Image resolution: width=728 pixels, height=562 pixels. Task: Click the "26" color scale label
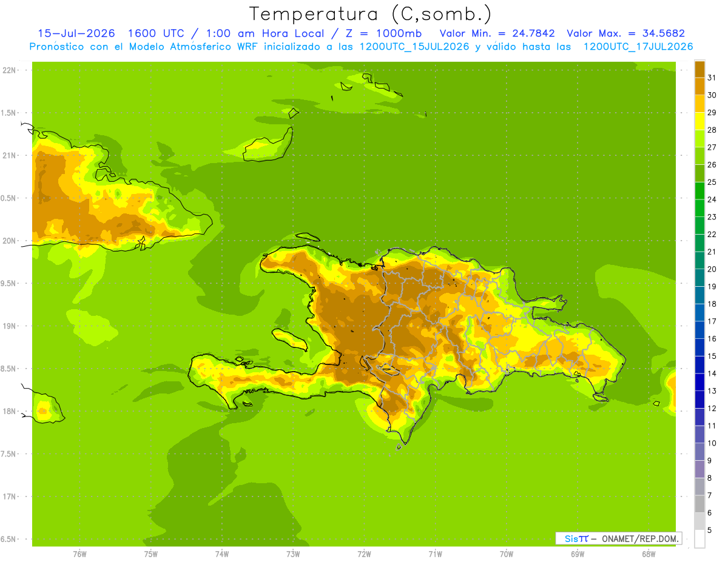tap(712, 164)
